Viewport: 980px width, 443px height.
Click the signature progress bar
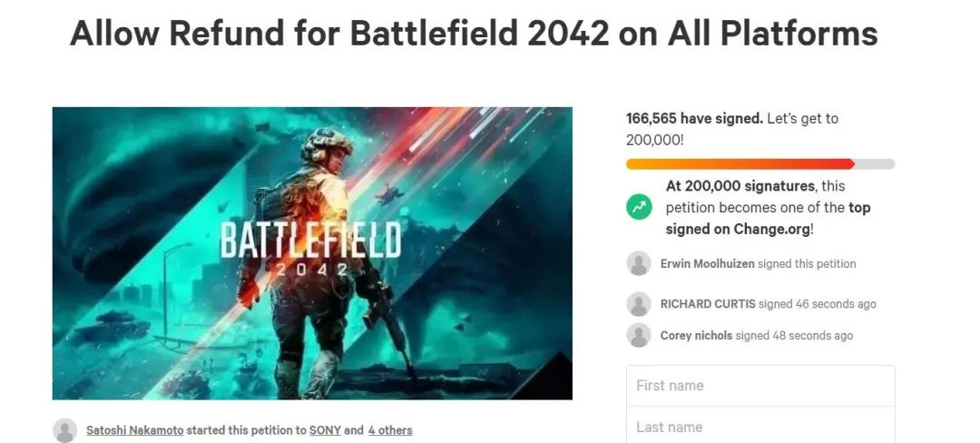[x=760, y=164]
